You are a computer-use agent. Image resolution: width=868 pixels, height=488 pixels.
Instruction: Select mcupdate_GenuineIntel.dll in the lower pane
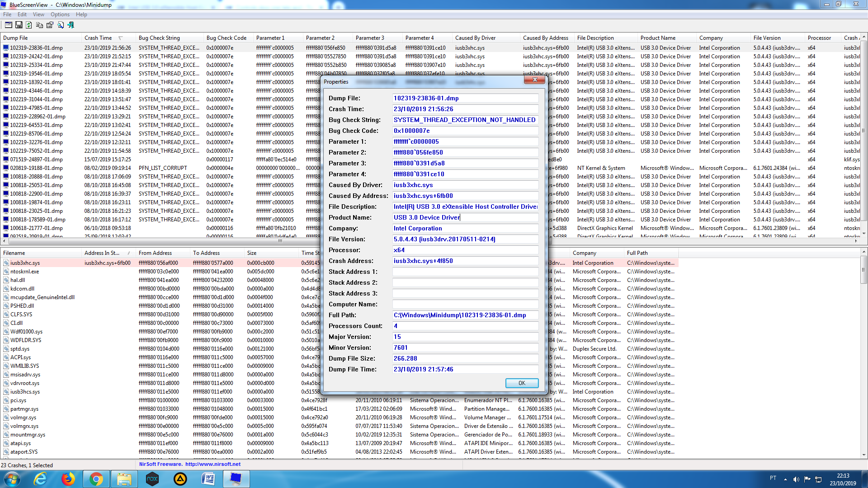[x=42, y=297]
